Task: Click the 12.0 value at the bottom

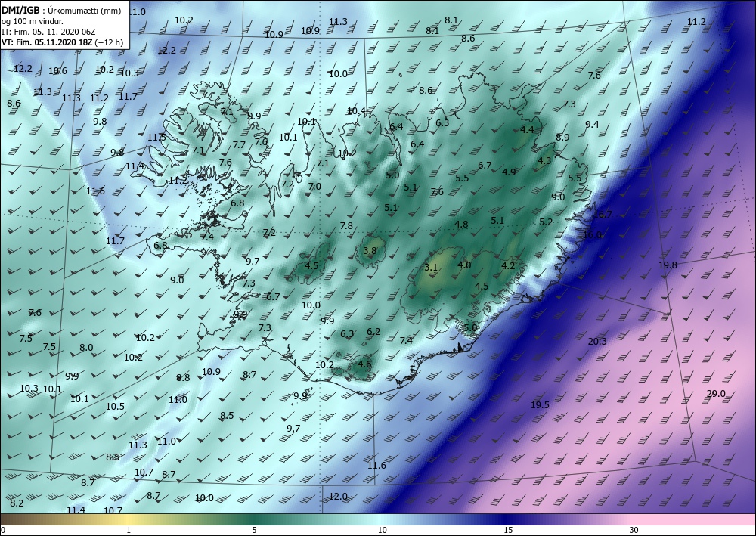Action: coord(338,497)
